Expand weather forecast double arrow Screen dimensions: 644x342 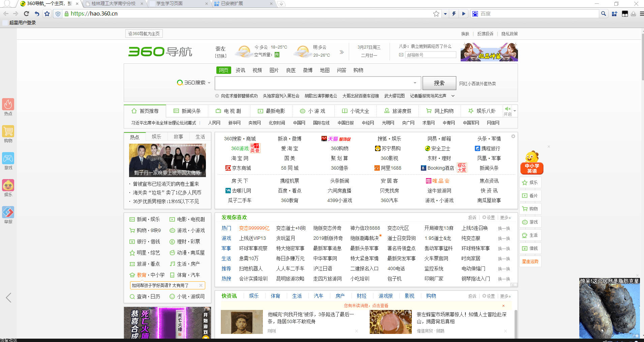[342, 52]
